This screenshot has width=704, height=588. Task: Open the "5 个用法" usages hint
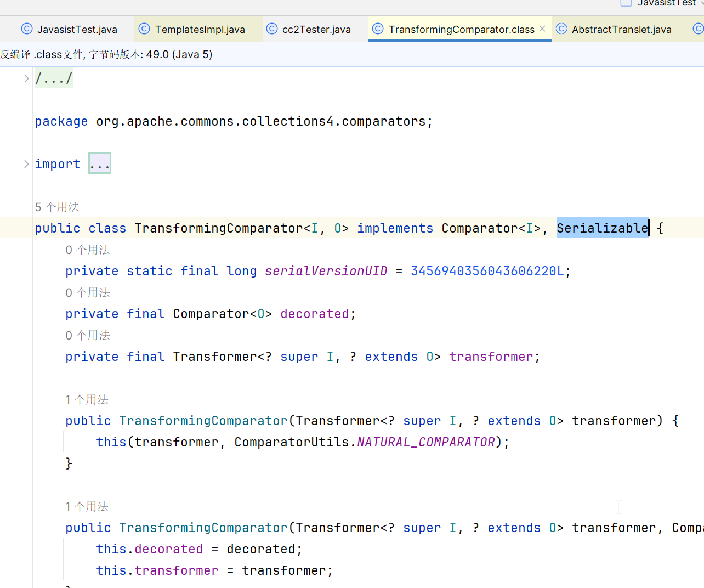tap(57, 207)
